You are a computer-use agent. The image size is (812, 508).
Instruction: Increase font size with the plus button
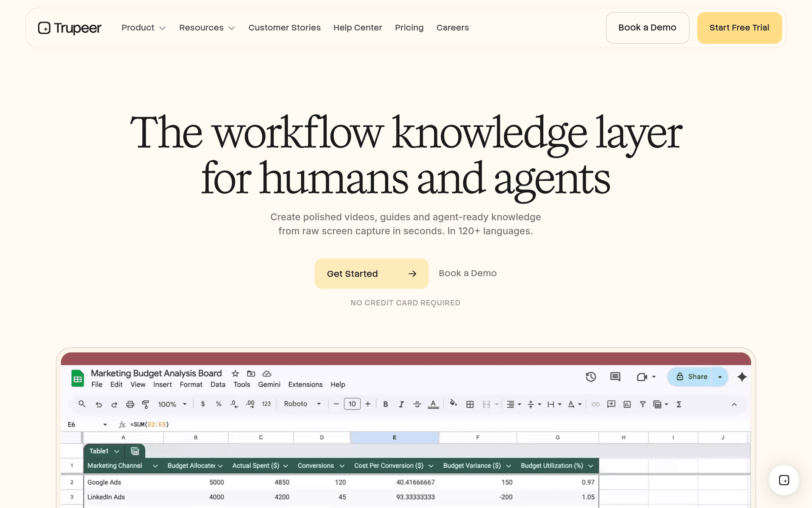[x=368, y=404]
